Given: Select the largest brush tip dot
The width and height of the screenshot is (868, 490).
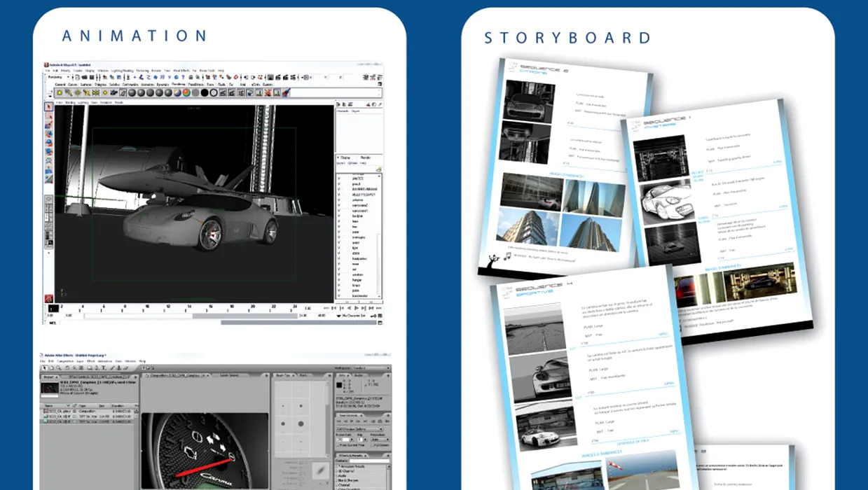Looking at the screenshot, I should 301,423.
